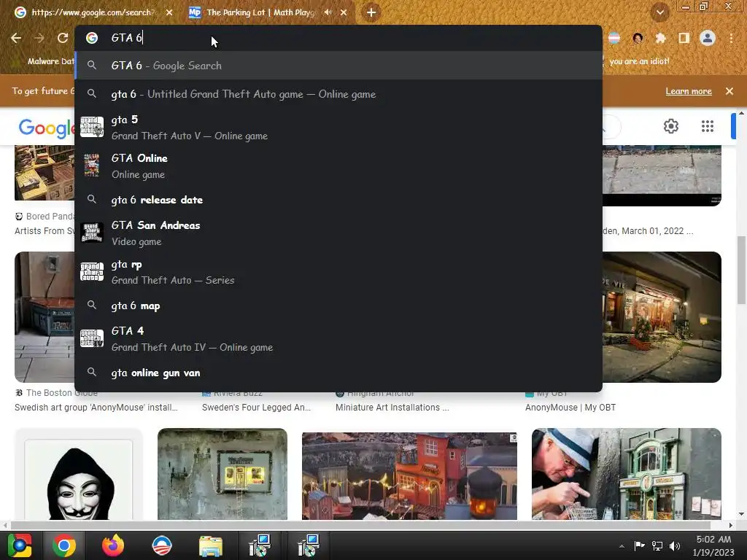
Task: Open the Anonymous mask image thumbnail
Action: pyautogui.click(x=79, y=474)
